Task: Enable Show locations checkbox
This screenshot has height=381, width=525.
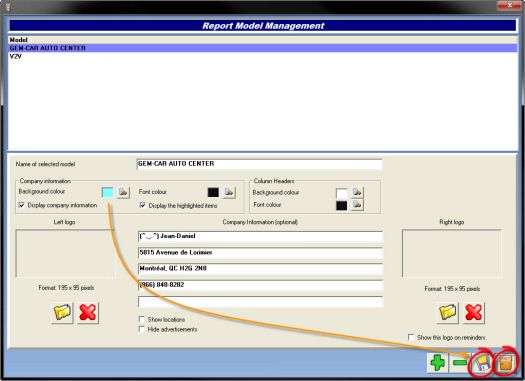Action: (x=142, y=319)
